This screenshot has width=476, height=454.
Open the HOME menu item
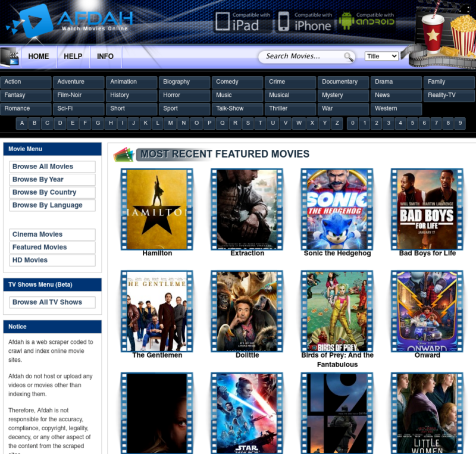pyautogui.click(x=39, y=57)
